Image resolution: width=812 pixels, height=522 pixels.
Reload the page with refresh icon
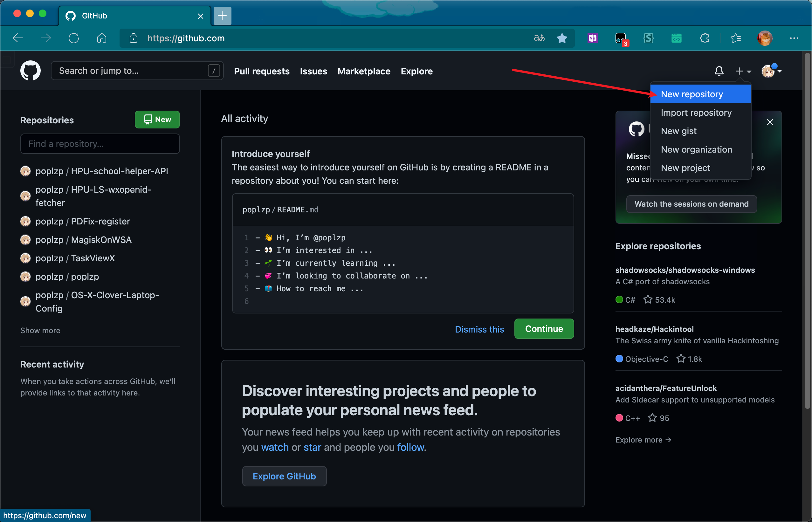(74, 38)
